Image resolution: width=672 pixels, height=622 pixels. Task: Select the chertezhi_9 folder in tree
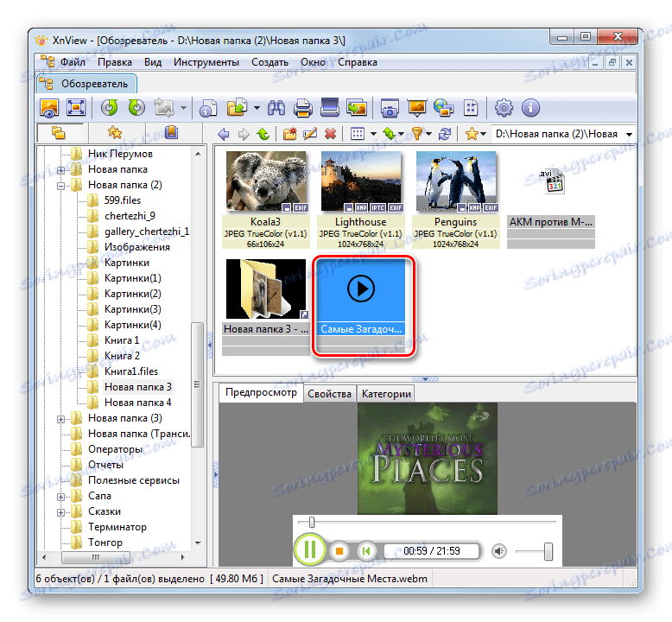pyautogui.click(x=130, y=216)
